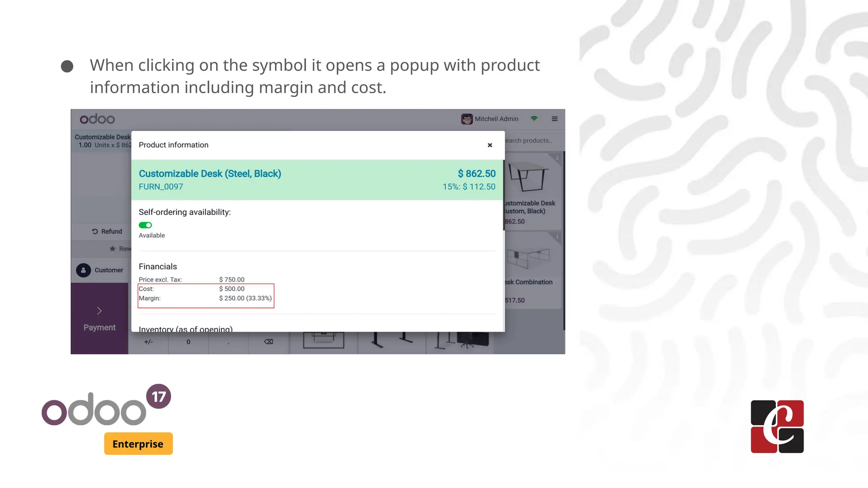The image size is (868, 488).
Task: Click the Mitchell Admin user avatar
Action: [467, 119]
